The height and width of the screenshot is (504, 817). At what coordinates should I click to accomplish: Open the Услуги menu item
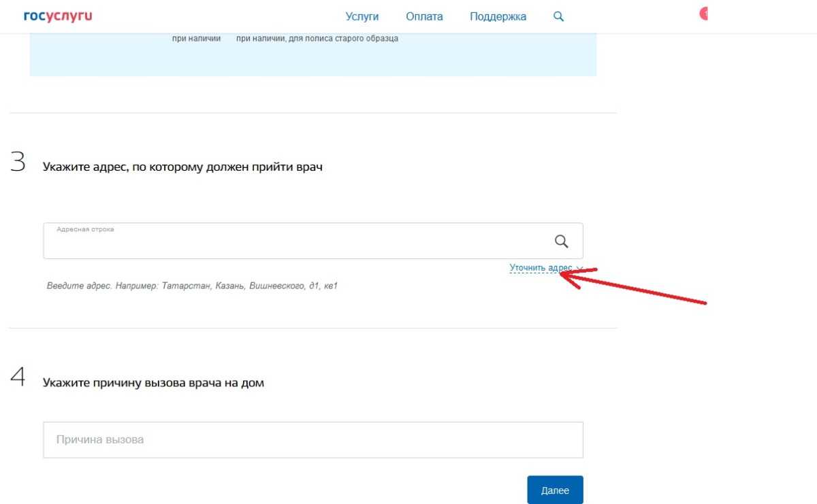point(362,17)
